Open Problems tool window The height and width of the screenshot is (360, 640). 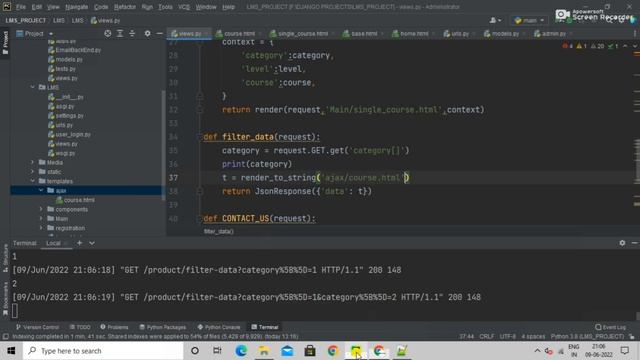coord(114,327)
